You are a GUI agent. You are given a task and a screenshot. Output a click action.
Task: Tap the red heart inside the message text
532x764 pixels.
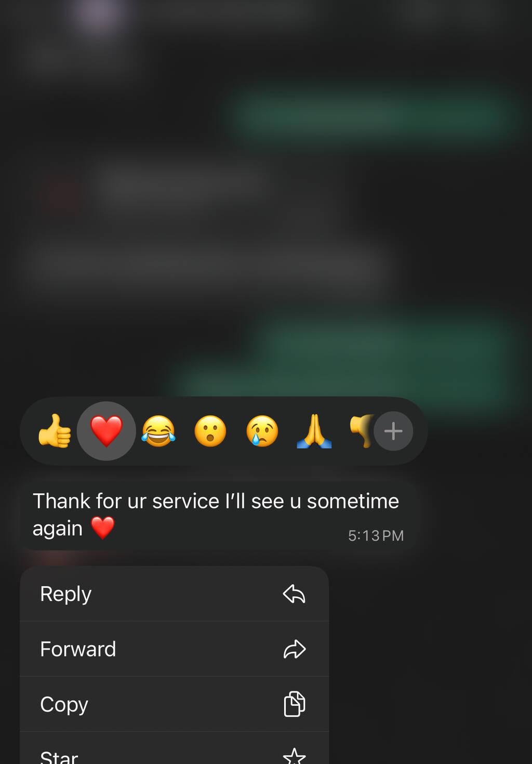[103, 528]
